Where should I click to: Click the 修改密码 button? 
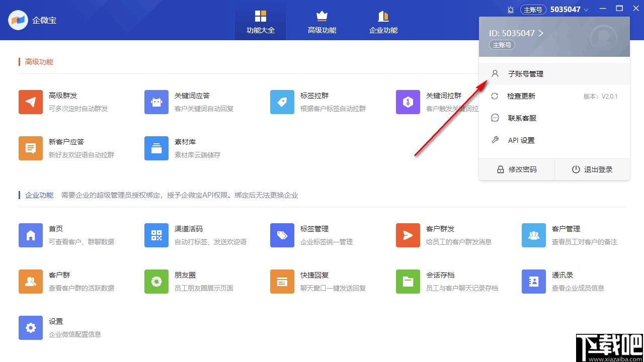[517, 169]
